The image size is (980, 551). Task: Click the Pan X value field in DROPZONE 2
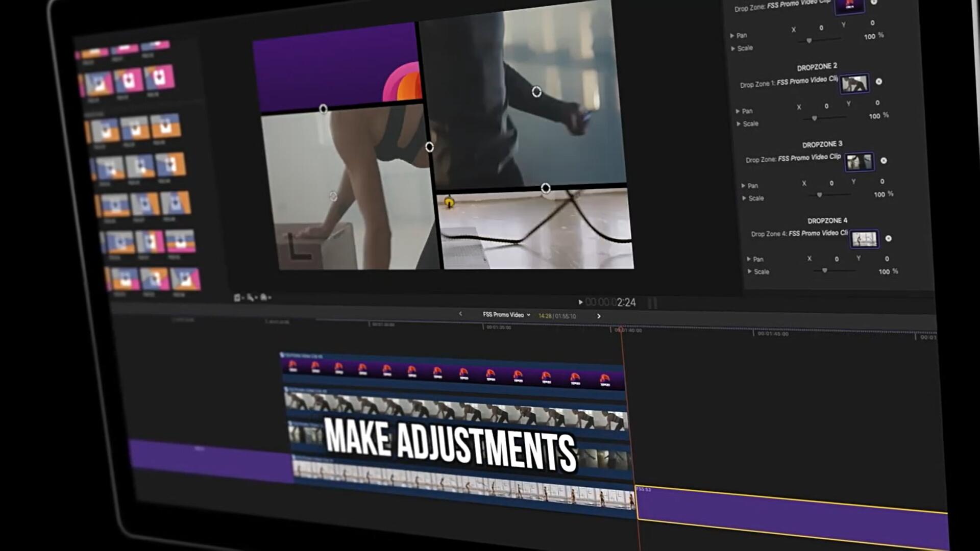826,106
